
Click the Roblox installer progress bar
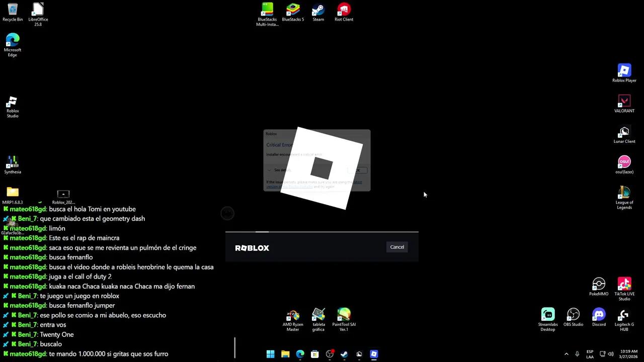322,232
